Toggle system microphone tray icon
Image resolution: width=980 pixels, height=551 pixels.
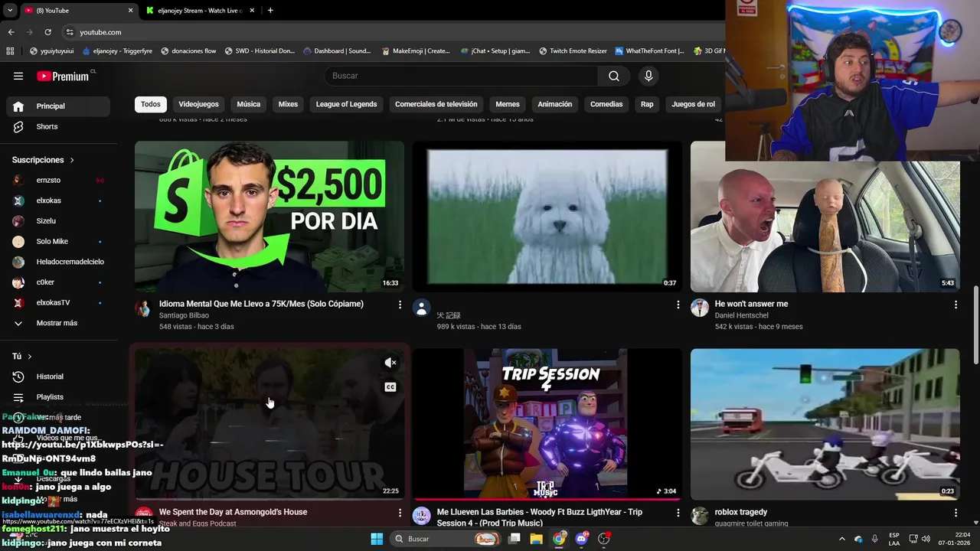875,539
